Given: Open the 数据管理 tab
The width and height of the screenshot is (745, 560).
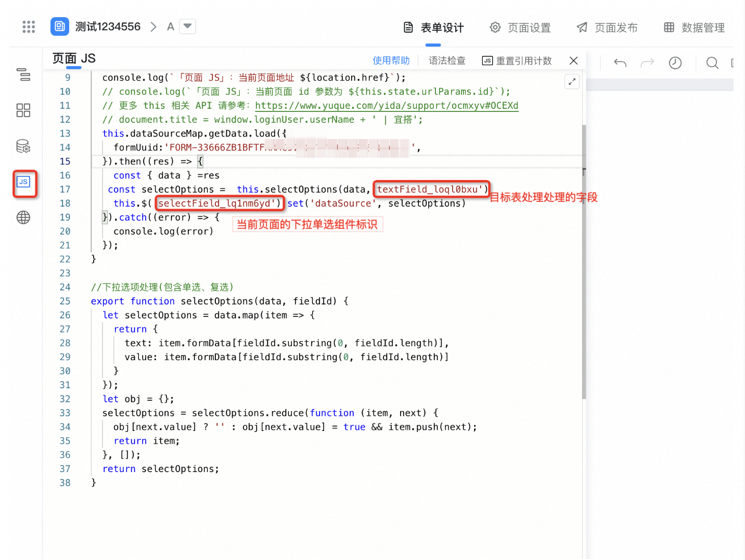Looking at the screenshot, I should pyautogui.click(x=694, y=28).
